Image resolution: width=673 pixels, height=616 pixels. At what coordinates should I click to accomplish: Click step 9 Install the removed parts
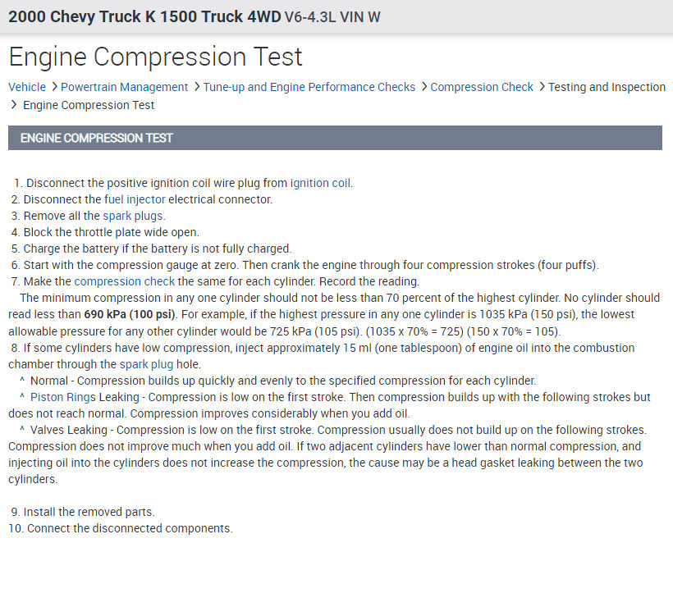(89, 512)
